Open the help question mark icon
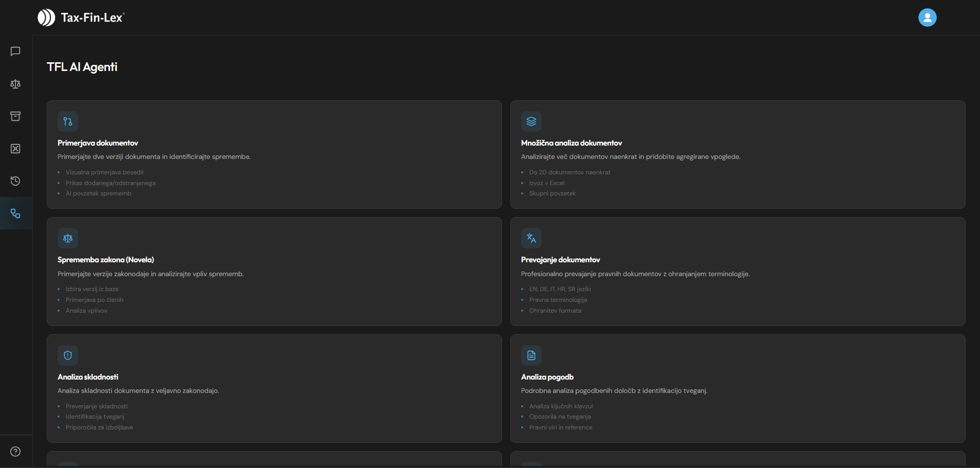The height and width of the screenshot is (468, 980). (15, 452)
